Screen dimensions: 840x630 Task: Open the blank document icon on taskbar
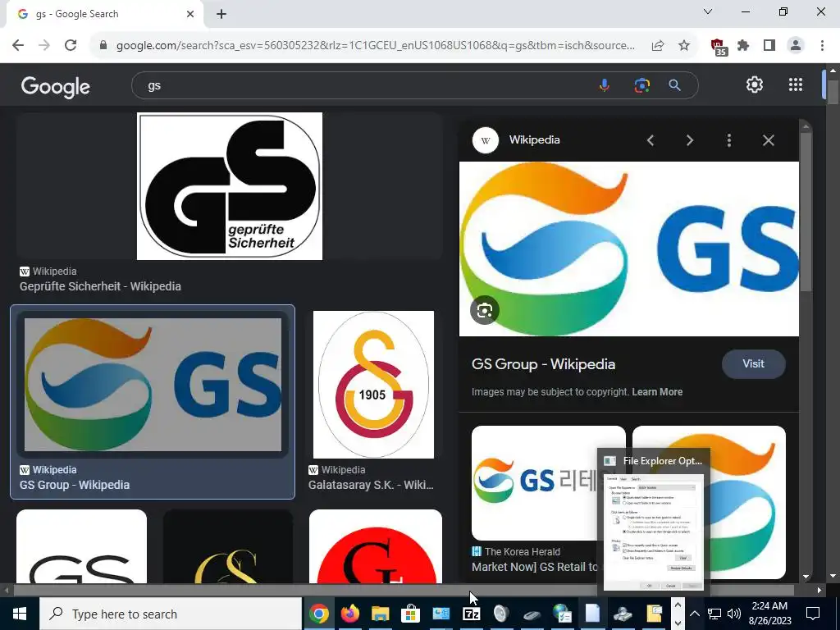pyautogui.click(x=592, y=614)
